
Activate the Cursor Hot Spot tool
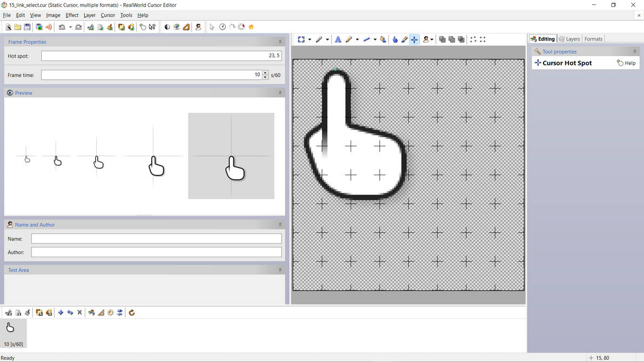pos(414,39)
